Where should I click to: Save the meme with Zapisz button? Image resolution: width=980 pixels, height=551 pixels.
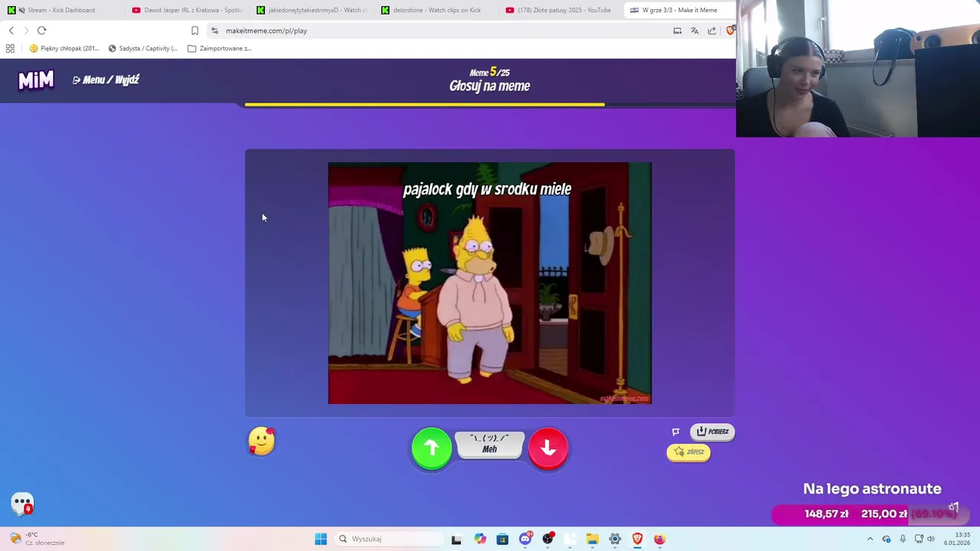688,452
